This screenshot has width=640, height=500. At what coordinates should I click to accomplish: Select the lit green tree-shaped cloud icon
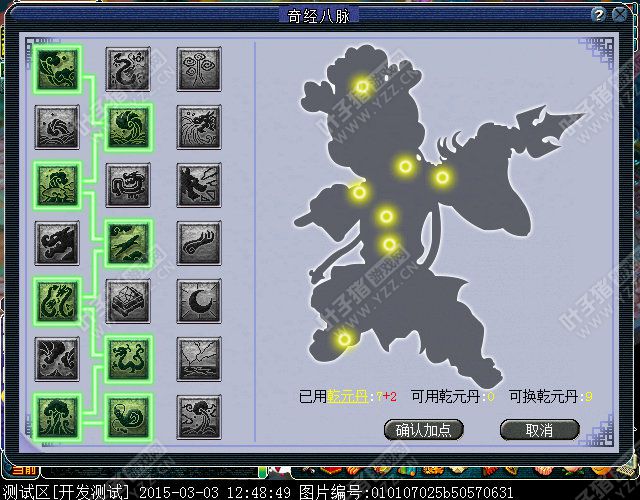(57, 417)
